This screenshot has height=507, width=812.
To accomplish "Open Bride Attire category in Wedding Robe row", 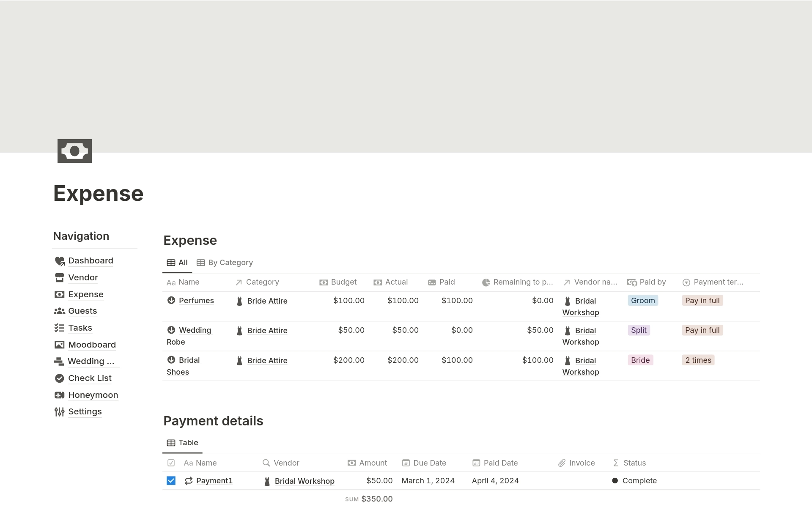I will coord(267,331).
